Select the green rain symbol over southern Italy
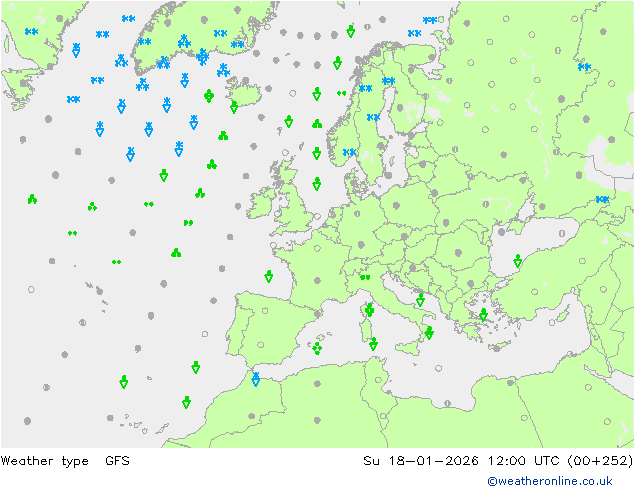This screenshot has height=490, width=634. click(428, 332)
